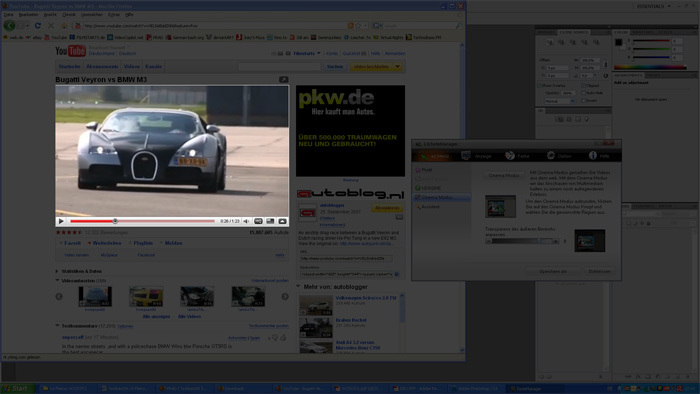Click Speichern als button in forteManager
The width and height of the screenshot is (700, 394).
tap(553, 271)
